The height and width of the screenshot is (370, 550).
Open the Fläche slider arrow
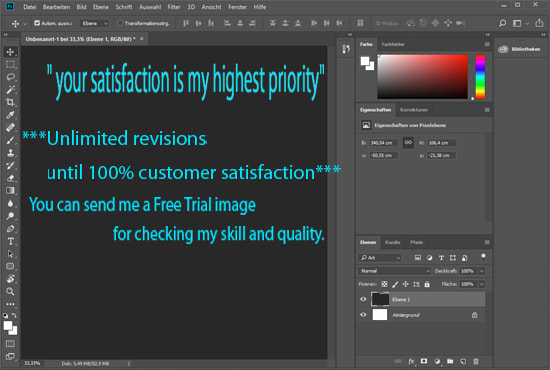click(x=482, y=284)
